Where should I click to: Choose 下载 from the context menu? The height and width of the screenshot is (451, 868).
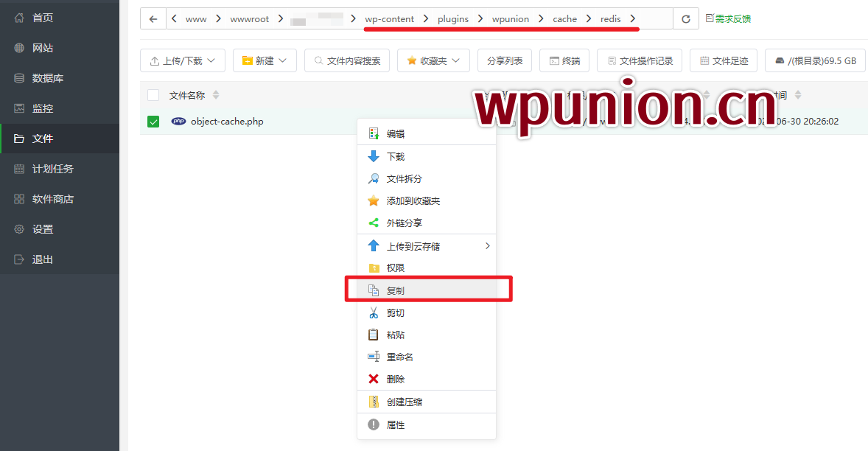point(427,157)
